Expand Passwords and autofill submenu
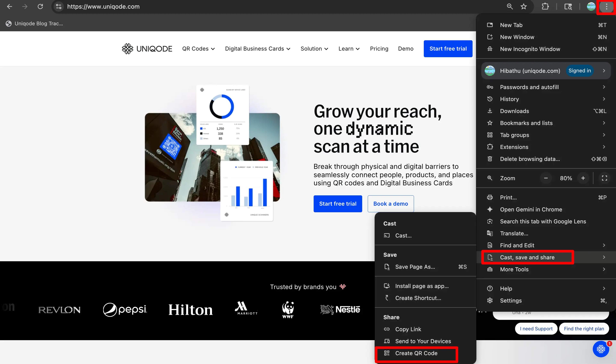616x364 pixels. [546, 87]
